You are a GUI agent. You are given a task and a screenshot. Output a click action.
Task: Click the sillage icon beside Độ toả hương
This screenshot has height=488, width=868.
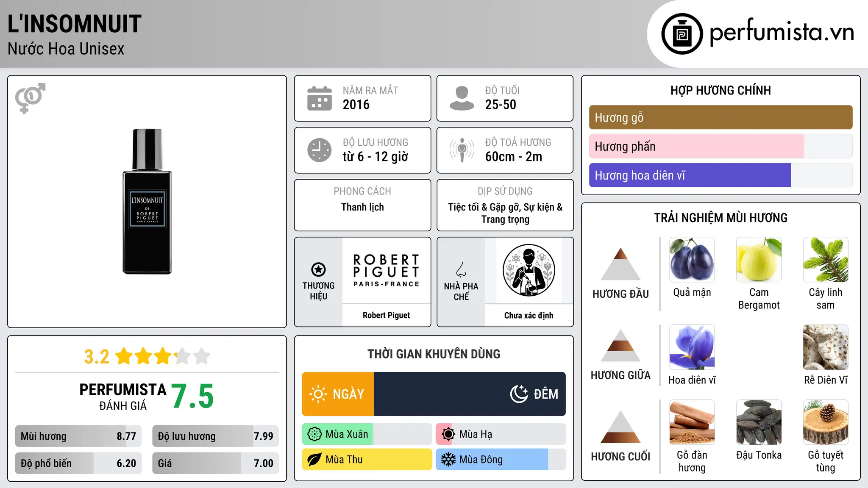pyautogui.click(x=462, y=150)
